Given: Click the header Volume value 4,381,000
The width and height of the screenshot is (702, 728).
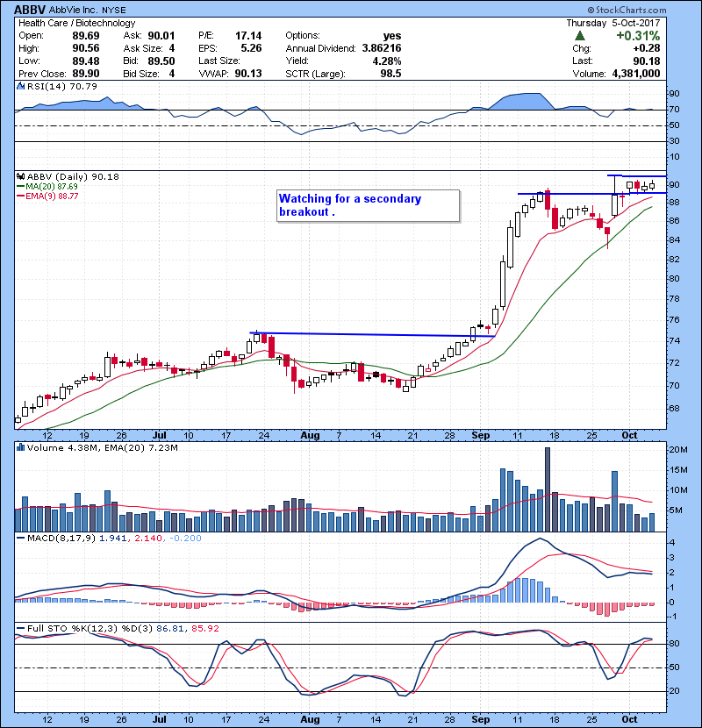Looking at the screenshot, I should click(x=636, y=74).
